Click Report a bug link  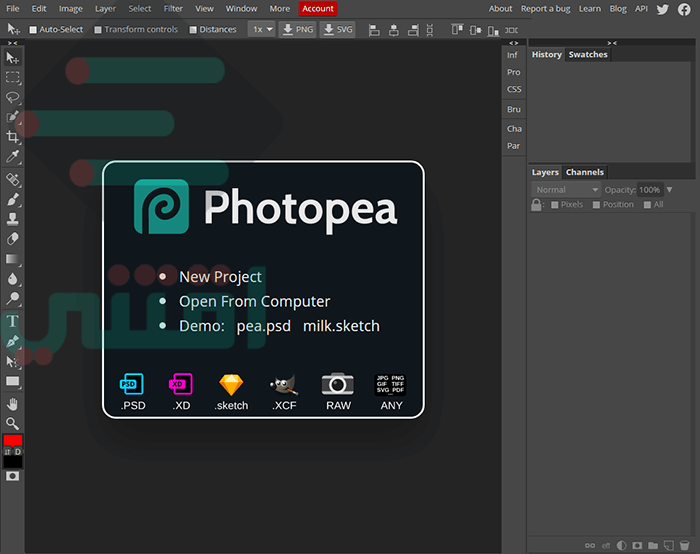pos(546,8)
